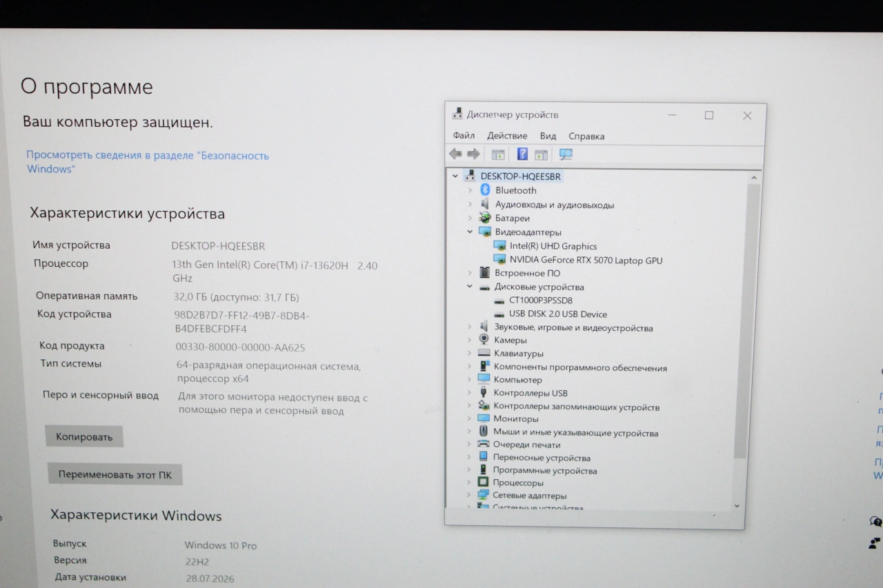
Task: Expand the Переносные устройства node
Action: coord(469,457)
